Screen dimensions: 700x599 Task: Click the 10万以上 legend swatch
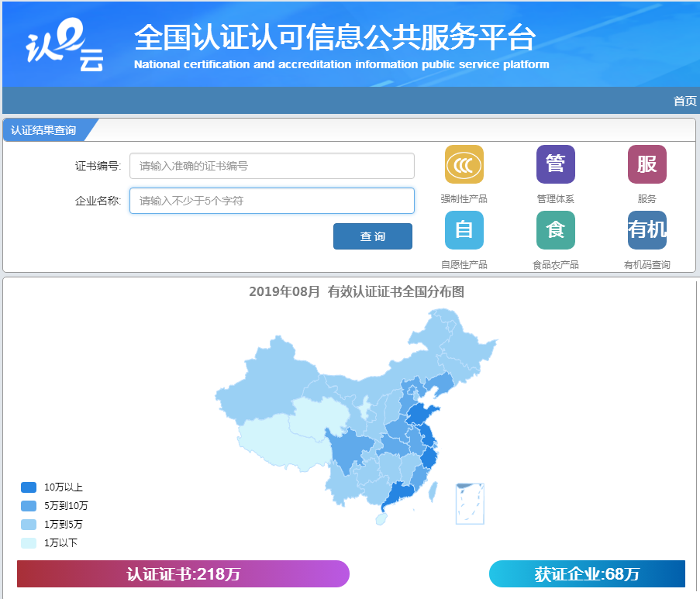29,487
